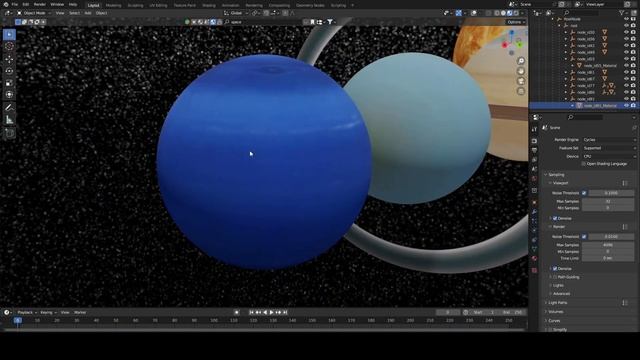Image resolution: width=640 pixels, height=360 pixels.
Task: Expand the Light Paths panel
Action: pos(558,303)
